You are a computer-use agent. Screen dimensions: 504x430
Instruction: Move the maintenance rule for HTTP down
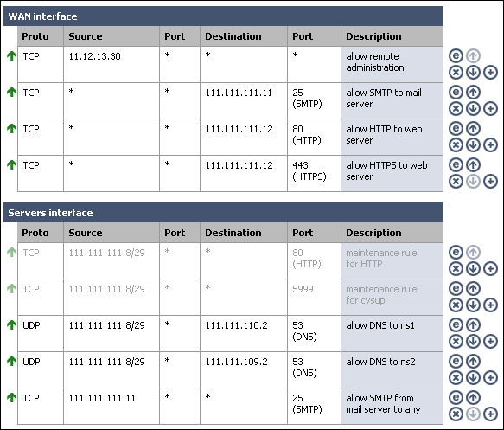pos(473,269)
